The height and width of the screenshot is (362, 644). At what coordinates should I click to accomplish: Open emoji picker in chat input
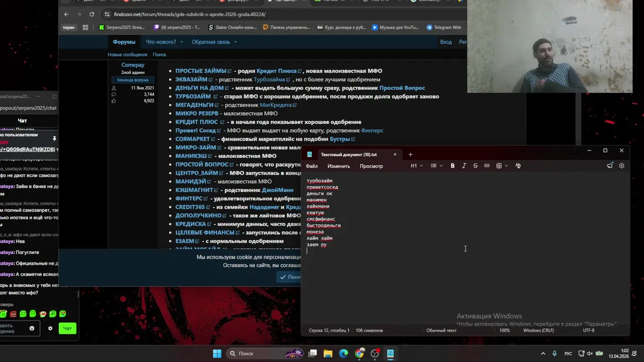click(32, 328)
